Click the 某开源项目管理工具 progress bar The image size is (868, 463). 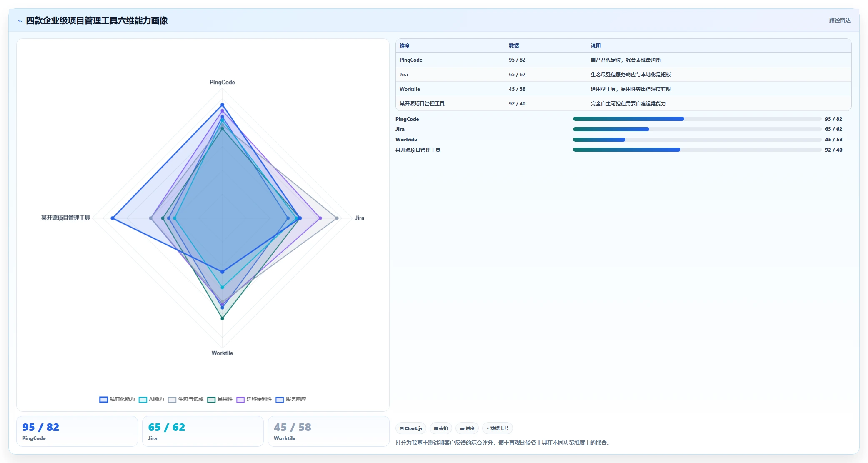[x=697, y=150]
